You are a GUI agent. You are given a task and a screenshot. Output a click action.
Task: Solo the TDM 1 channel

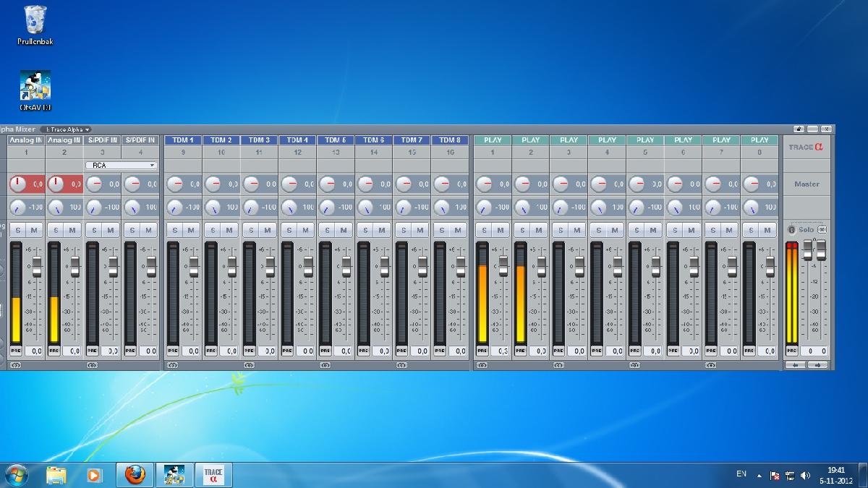tap(174, 230)
